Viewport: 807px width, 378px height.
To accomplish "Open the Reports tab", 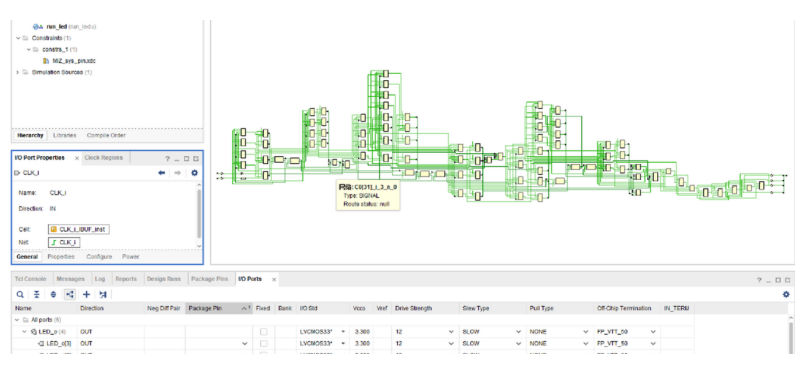I will (126, 279).
